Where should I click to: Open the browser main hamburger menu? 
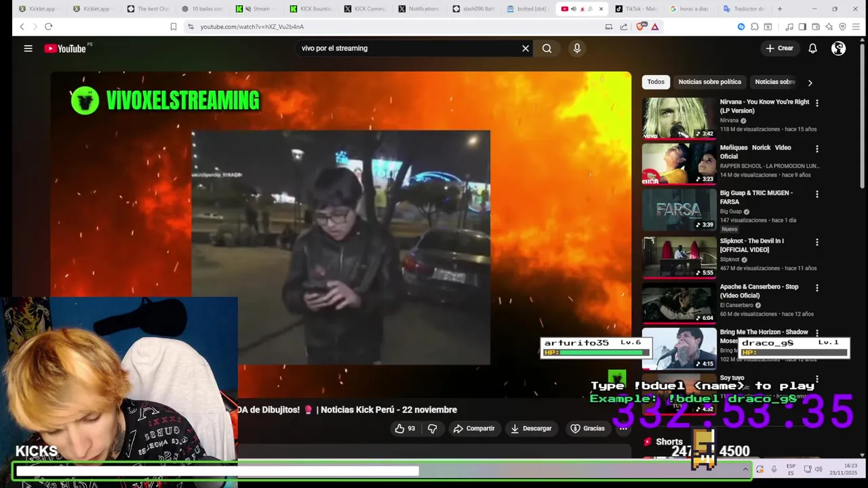point(856,26)
